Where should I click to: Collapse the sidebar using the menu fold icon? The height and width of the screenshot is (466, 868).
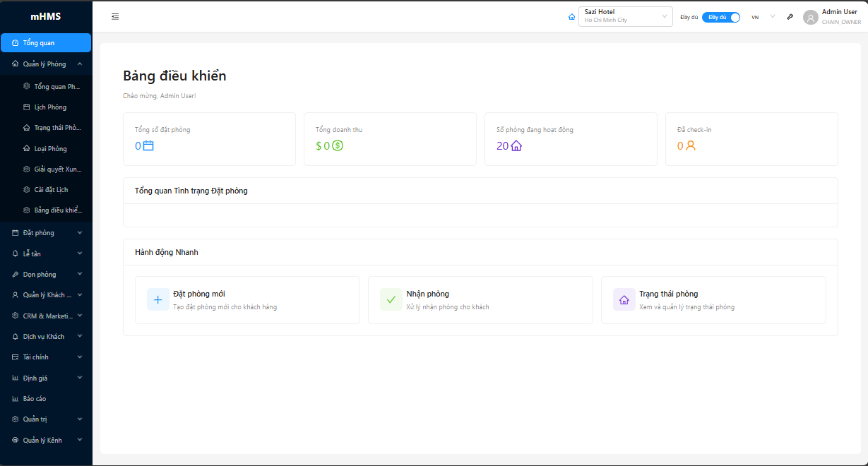pyautogui.click(x=115, y=17)
